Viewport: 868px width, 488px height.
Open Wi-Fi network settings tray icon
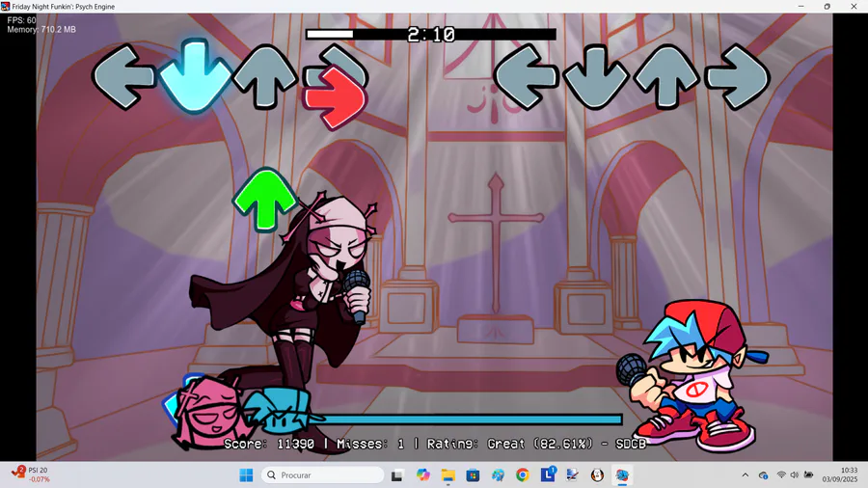click(781, 474)
